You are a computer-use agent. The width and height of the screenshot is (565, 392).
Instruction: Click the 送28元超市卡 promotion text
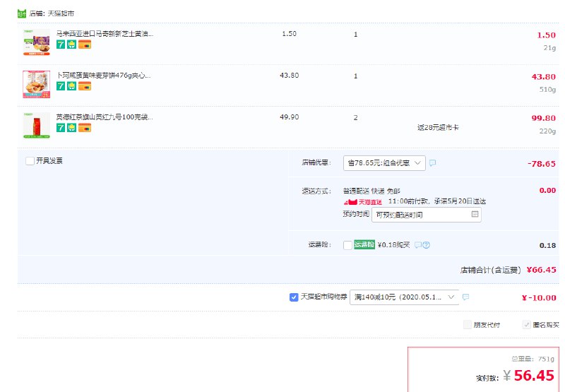pyautogui.click(x=438, y=127)
